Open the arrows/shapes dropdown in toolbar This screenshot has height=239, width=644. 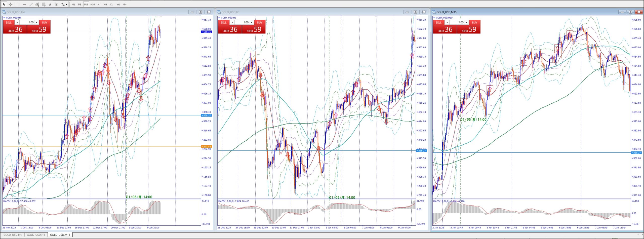click(x=64, y=4)
